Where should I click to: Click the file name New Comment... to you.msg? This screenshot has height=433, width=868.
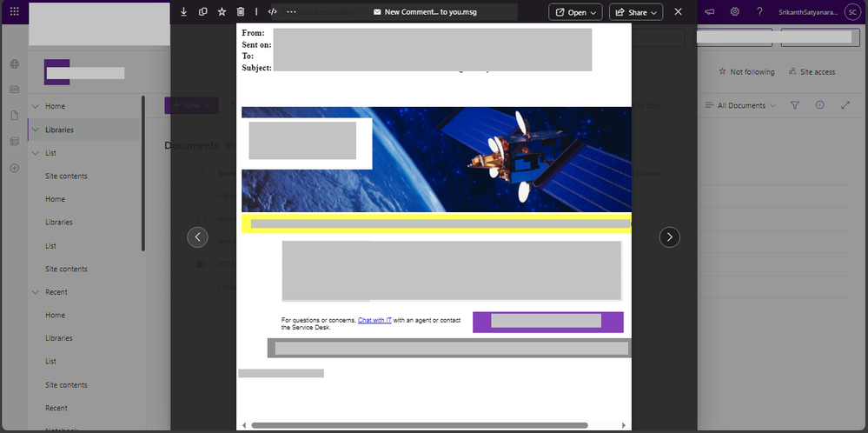(x=431, y=11)
